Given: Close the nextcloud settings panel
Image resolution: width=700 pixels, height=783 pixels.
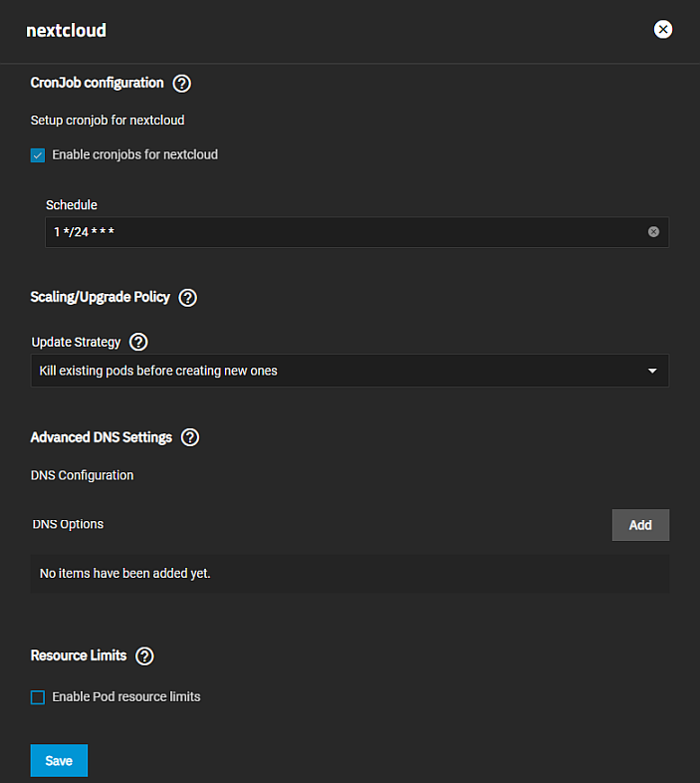Looking at the screenshot, I should pos(662,30).
